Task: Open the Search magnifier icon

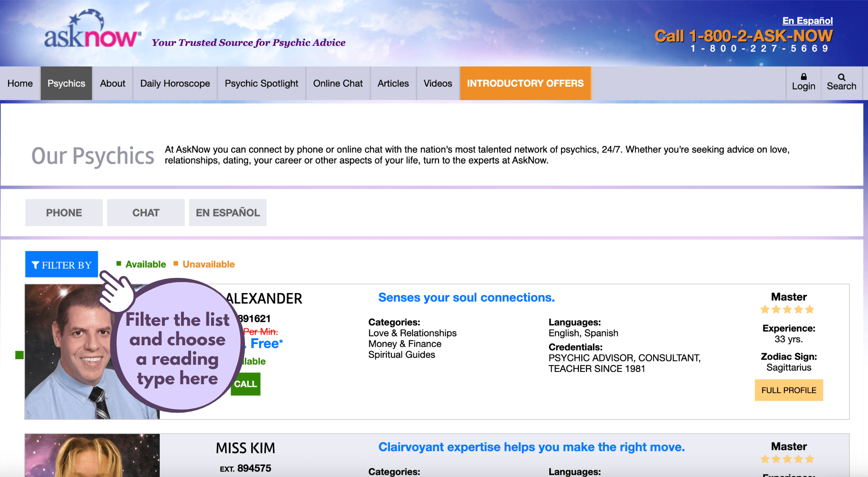Action: (842, 77)
